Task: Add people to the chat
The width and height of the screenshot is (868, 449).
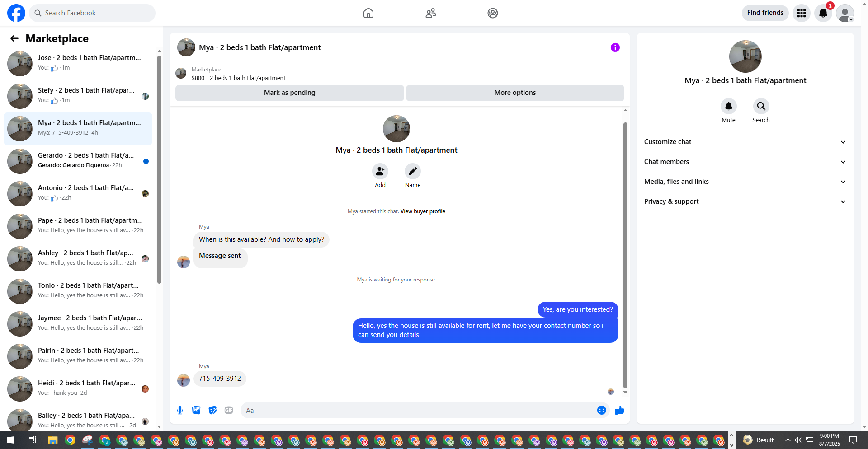Action: pos(380,172)
